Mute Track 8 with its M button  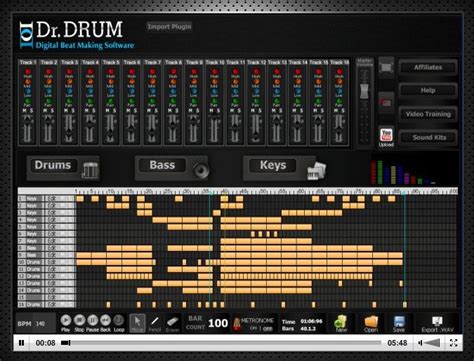pyautogui.click(x=170, y=111)
